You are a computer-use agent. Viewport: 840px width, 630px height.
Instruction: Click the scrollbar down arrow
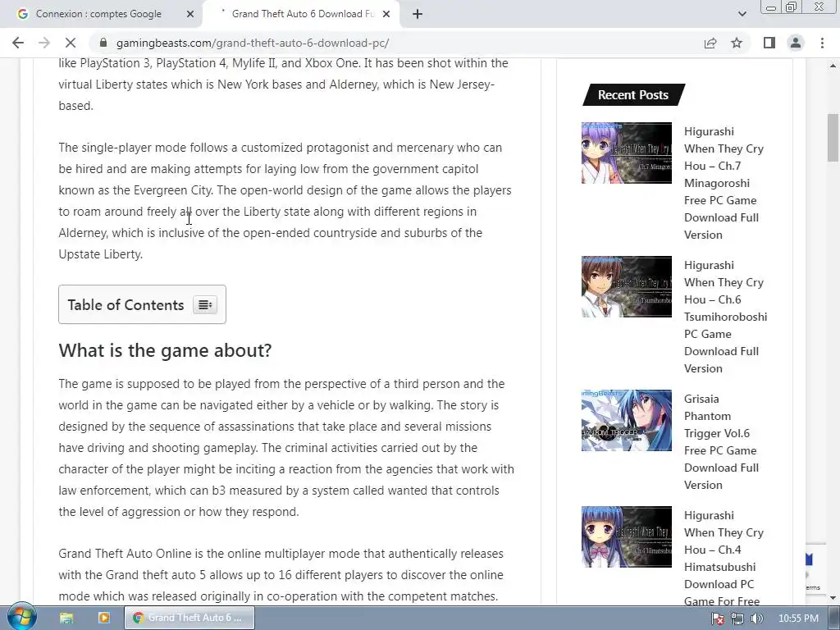(833, 598)
